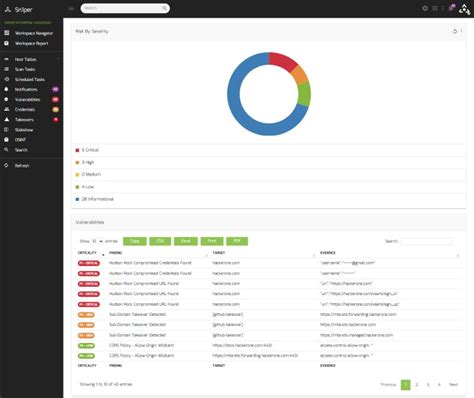
Task: Open Notifications in the sidebar
Action: 26,89
